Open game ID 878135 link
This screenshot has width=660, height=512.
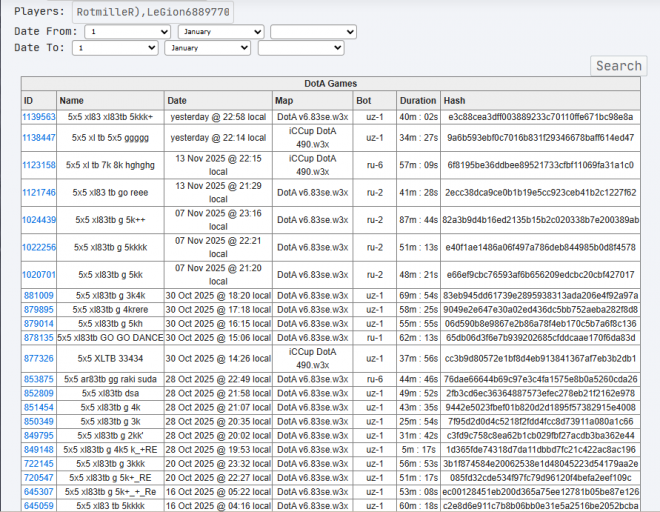(39, 338)
